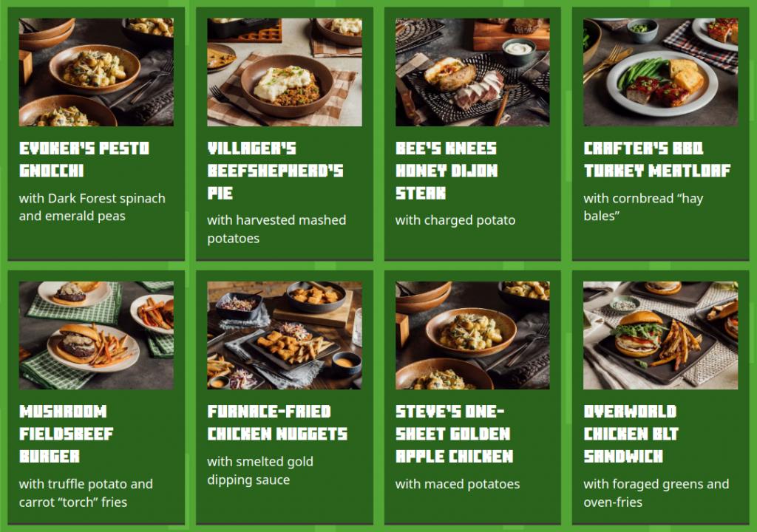The width and height of the screenshot is (757, 532).
Task: Open Steve's One-Sheet Golden Apple Chicken title
Action: 455,434
